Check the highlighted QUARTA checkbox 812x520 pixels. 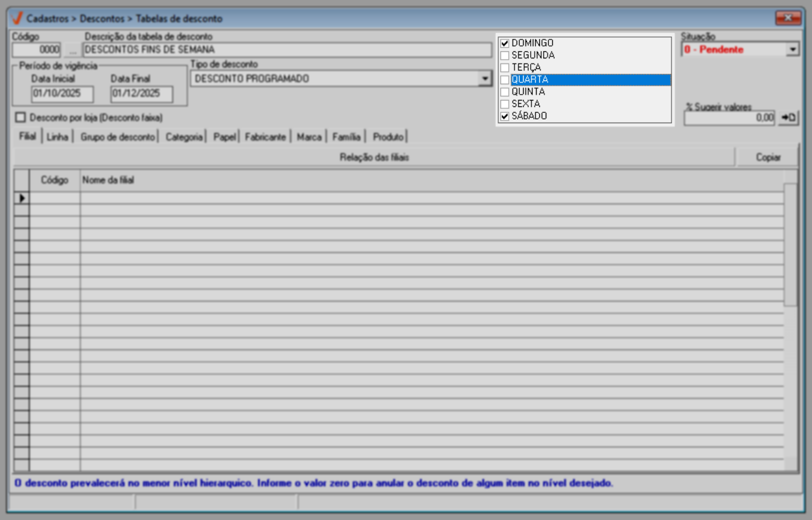(x=505, y=80)
